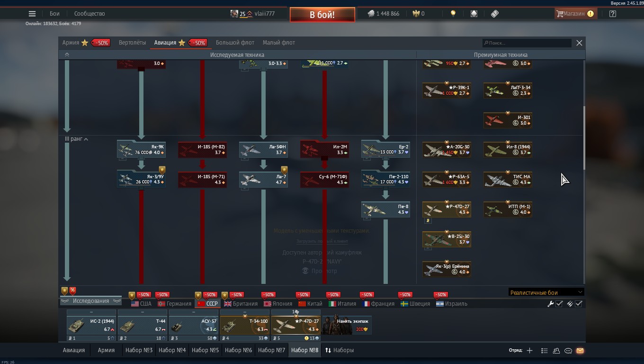Select the Як-3(р) Ерёмина premium card
Viewport: 644px width, 364px height.
coord(447,269)
